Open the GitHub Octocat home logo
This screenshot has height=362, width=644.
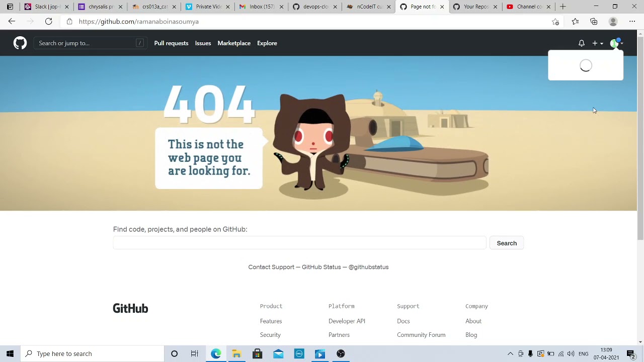pos(20,43)
